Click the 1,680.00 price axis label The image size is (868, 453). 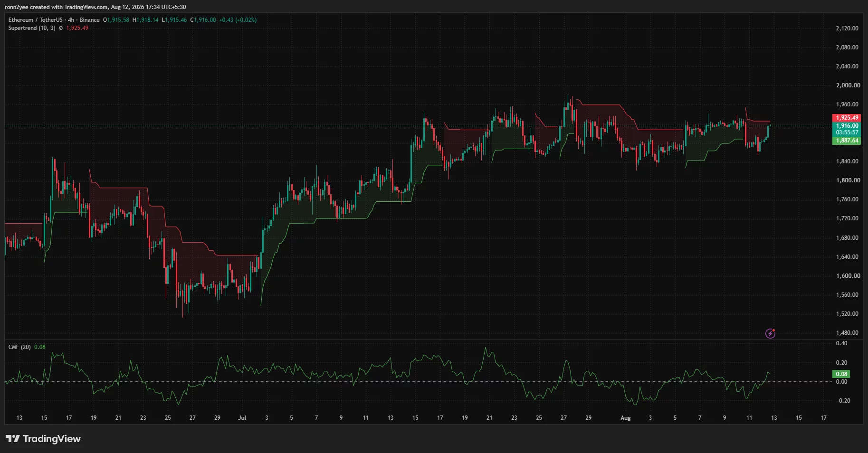coord(847,238)
